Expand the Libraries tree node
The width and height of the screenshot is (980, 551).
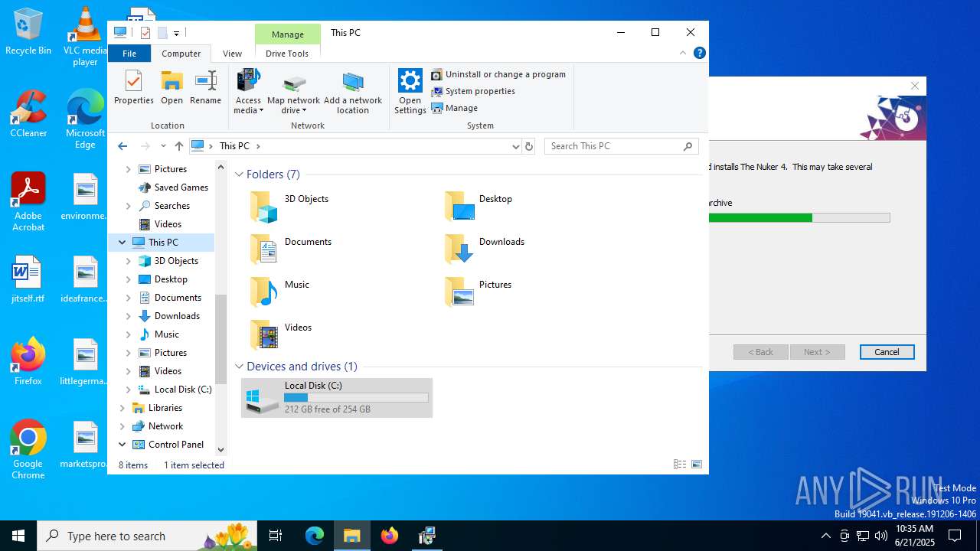(x=122, y=408)
